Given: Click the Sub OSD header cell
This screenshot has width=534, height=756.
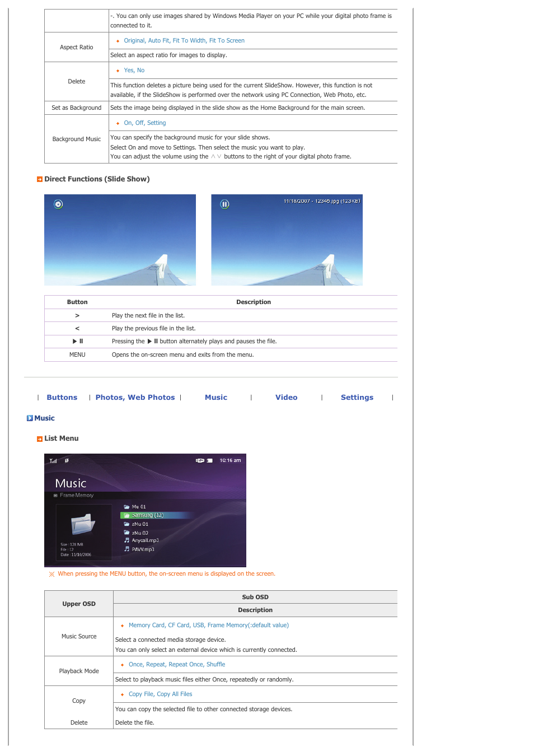Looking at the screenshot, I should (255, 598).
